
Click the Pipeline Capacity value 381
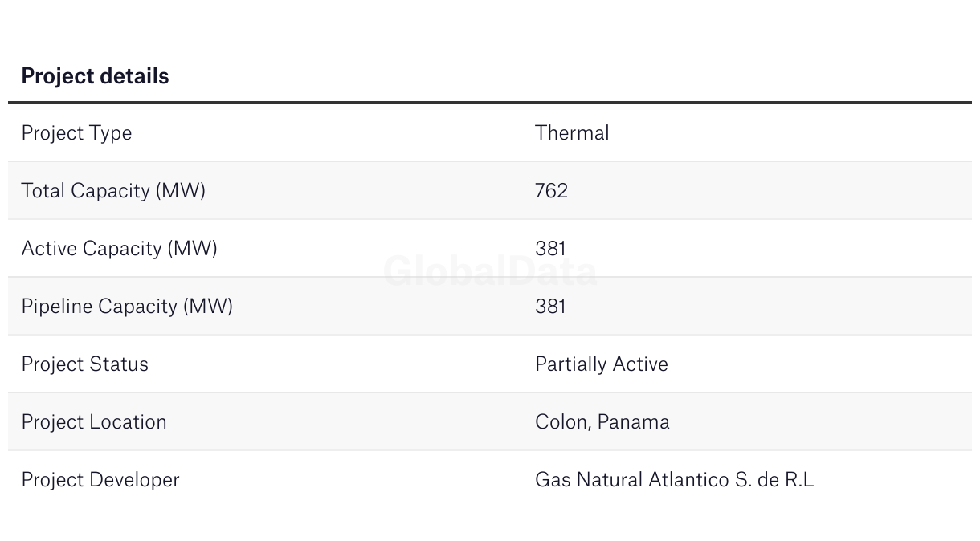click(550, 306)
